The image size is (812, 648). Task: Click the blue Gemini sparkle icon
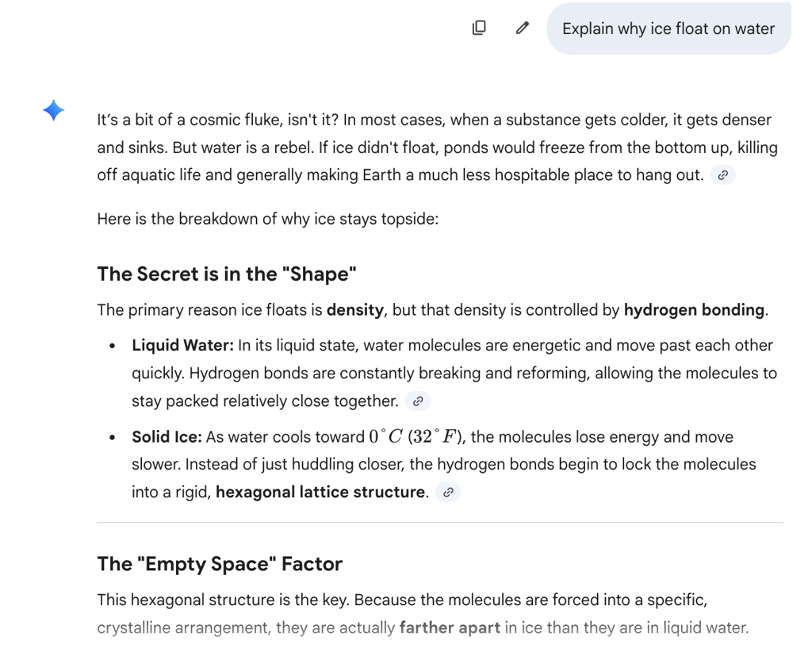click(53, 109)
